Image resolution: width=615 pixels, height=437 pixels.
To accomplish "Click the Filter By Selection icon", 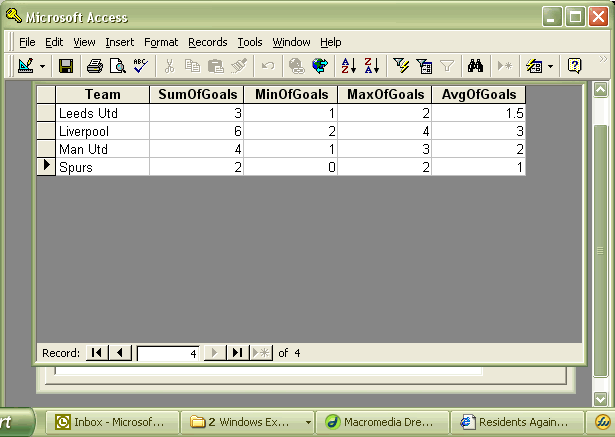I will (x=401, y=66).
